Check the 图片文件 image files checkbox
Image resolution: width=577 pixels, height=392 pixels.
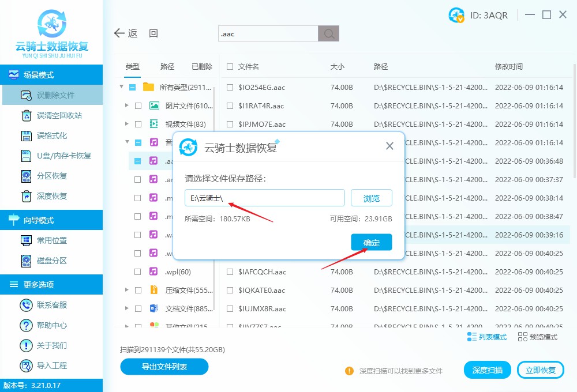point(139,105)
